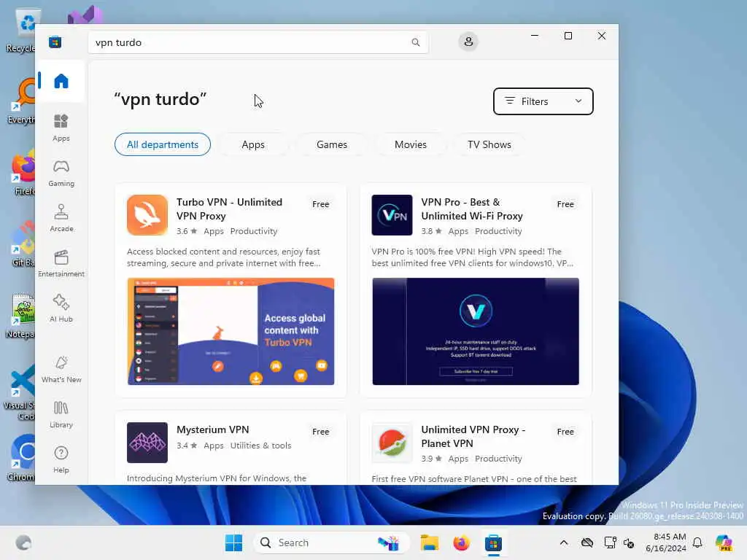Open the Entertainment section in sidebar
The height and width of the screenshot is (560, 747).
pyautogui.click(x=61, y=263)
